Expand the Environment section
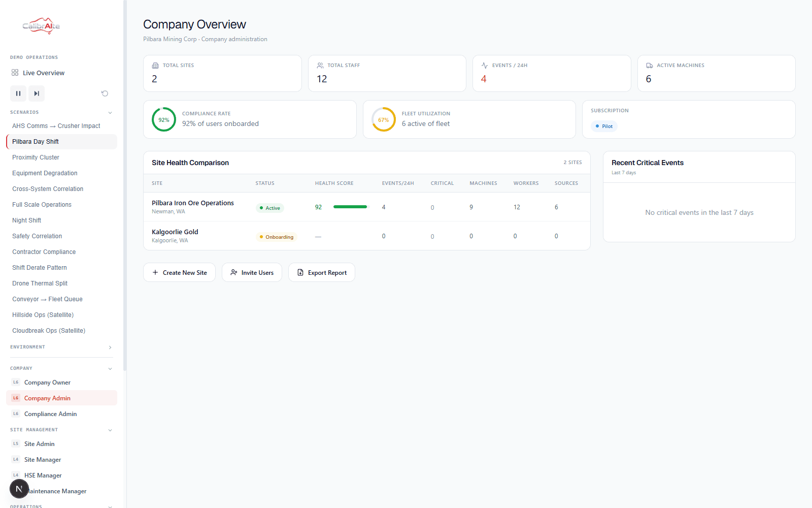 110,347
